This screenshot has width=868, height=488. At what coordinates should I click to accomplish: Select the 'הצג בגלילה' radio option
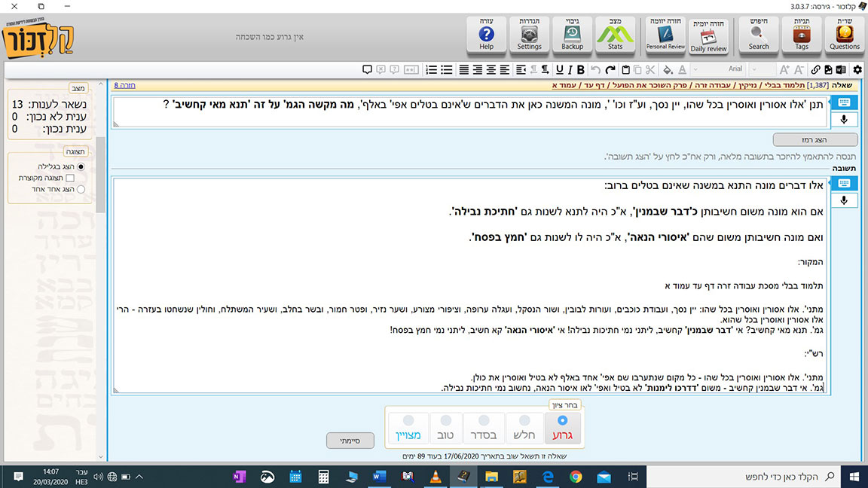click(81, 166)
